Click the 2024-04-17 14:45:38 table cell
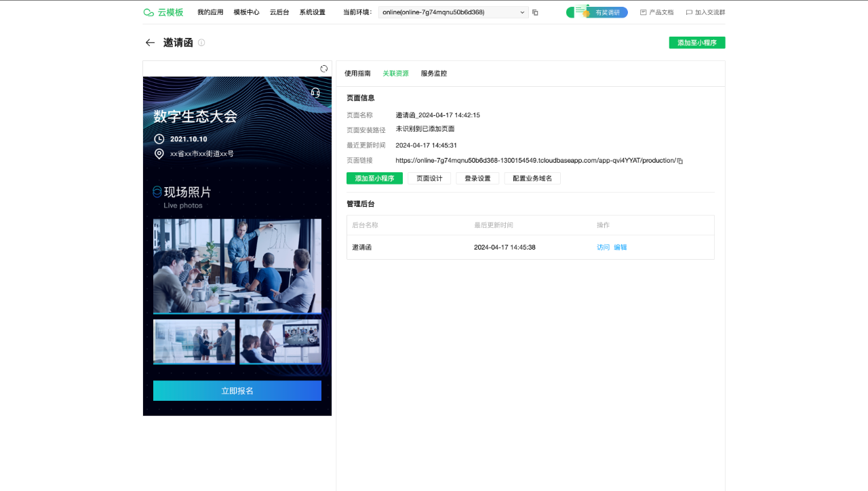The image size is (868, 491). (505, 248)
